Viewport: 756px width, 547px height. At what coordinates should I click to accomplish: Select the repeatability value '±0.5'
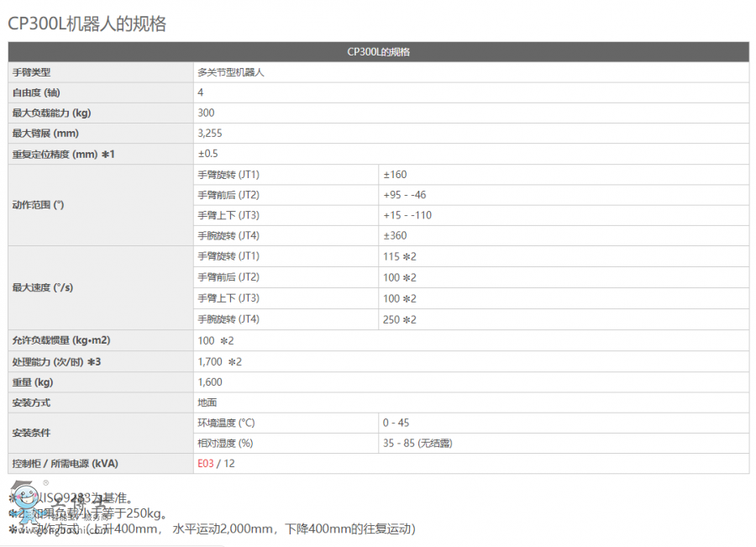207,154
